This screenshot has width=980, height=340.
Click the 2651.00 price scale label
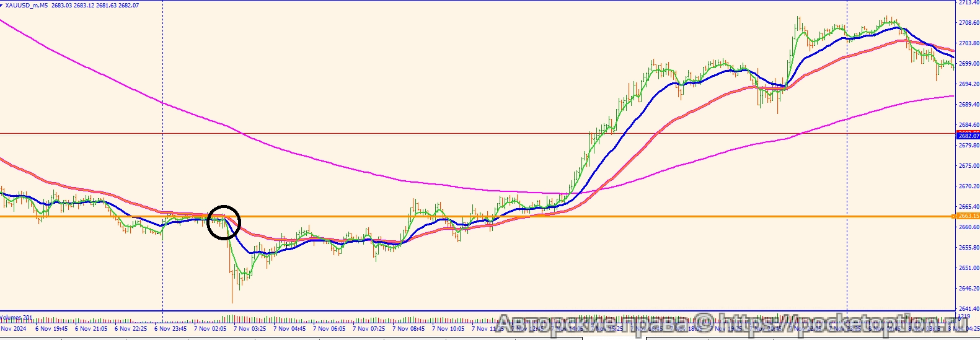[x=969, y=268]
